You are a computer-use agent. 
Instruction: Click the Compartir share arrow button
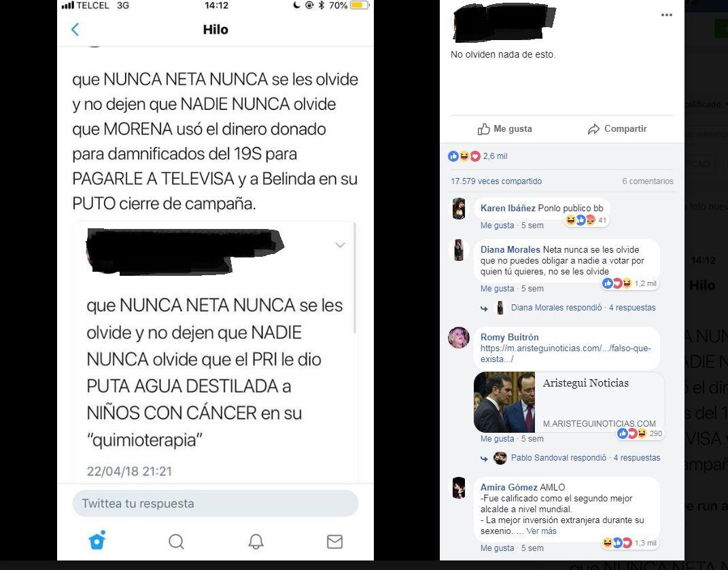coord(617,128)
